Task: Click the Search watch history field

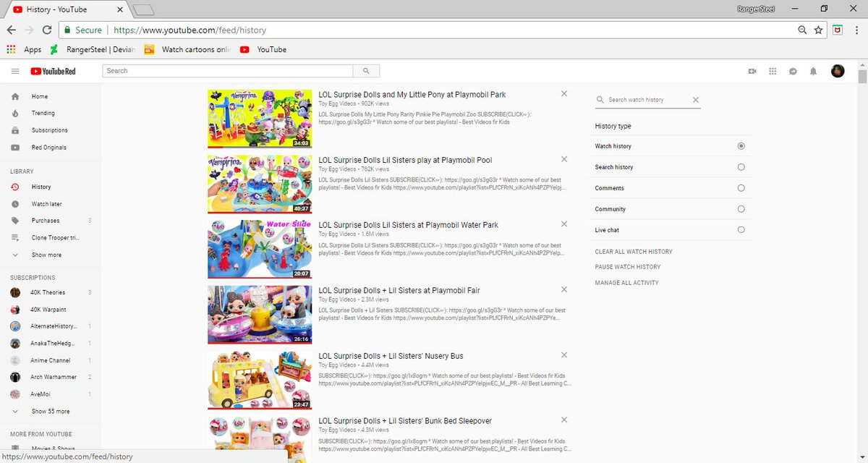Action: (x=647, y=100)
